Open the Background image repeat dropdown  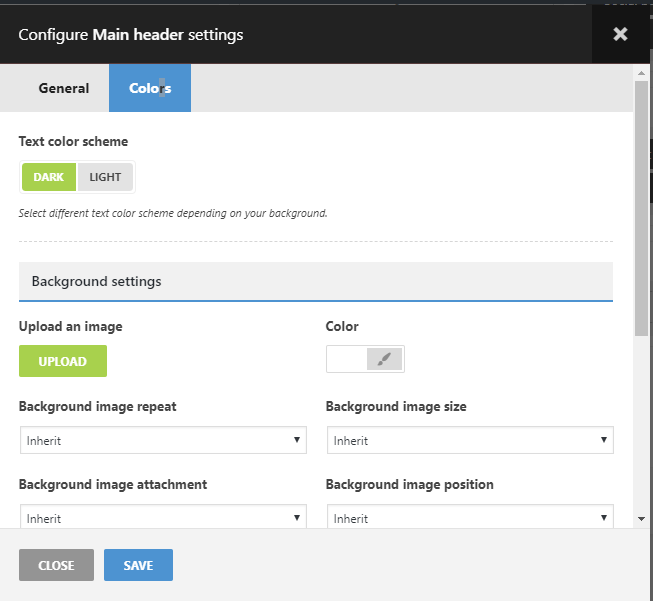(163, 440)
